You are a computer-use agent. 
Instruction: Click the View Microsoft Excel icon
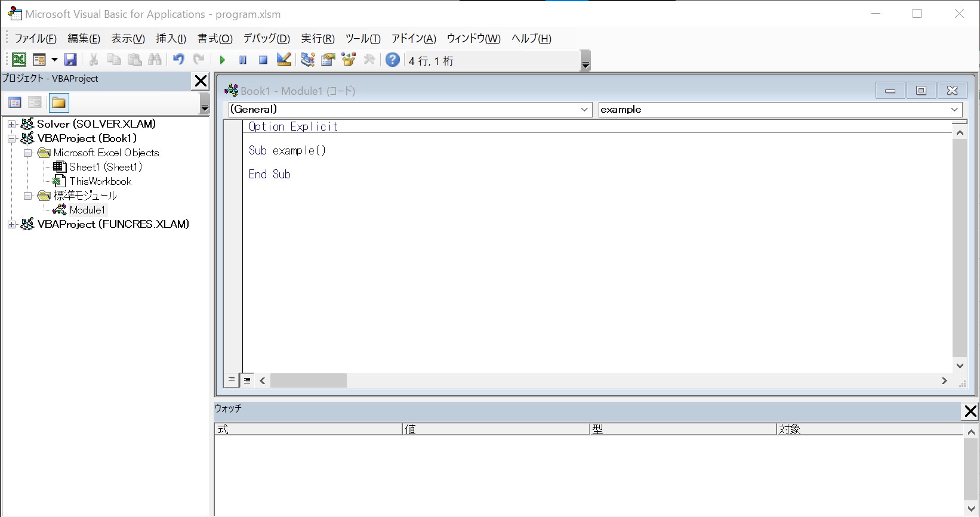pyautogui.click(x=19, y=60)
